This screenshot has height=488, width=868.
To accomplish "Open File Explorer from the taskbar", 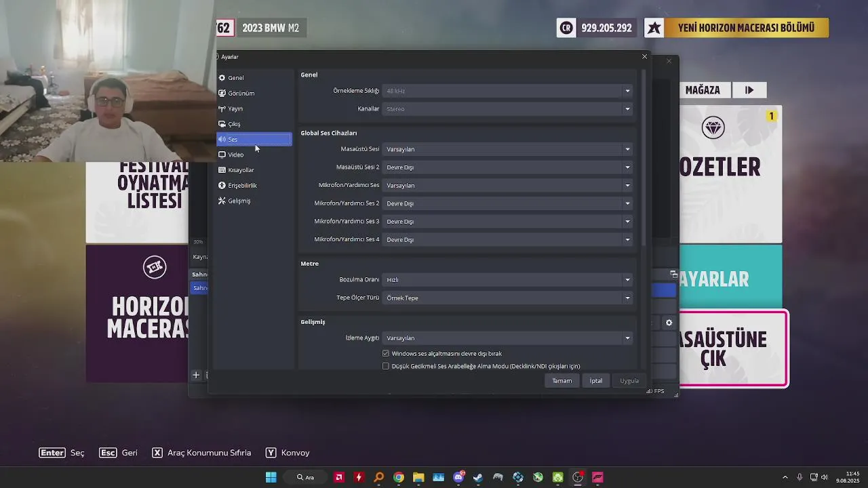I will coord(418,477).
